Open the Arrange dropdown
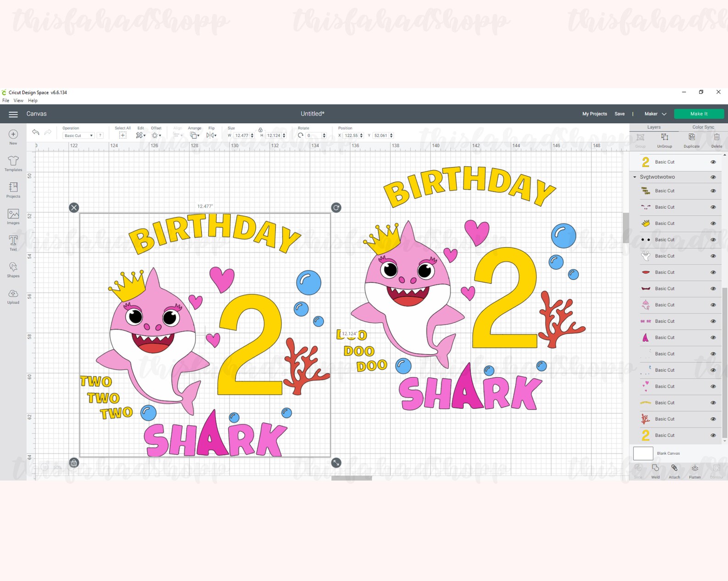Viewport: 728px width, 581px height. [194, 135]
